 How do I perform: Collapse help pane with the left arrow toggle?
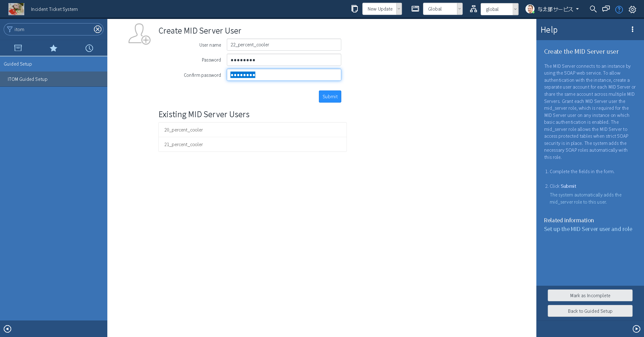coord(7,329)
